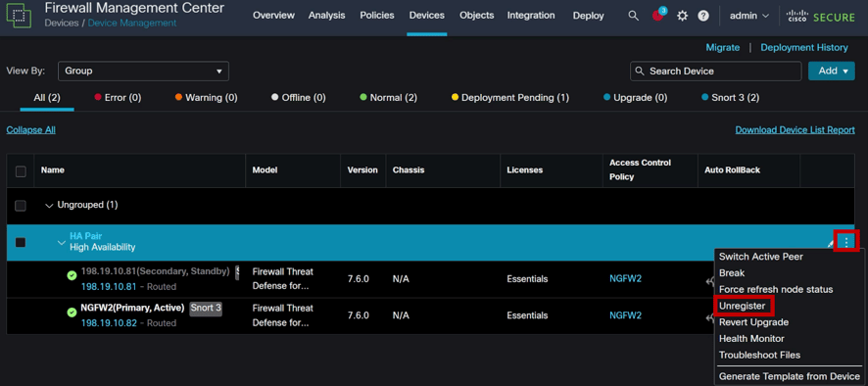Open the 198.19.10.81 IP link
868x386 pixels.
click(x=109, y=286)
